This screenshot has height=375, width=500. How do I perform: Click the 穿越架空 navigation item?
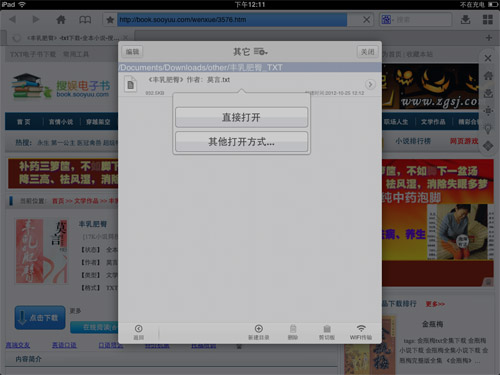(x=98, y=122)
